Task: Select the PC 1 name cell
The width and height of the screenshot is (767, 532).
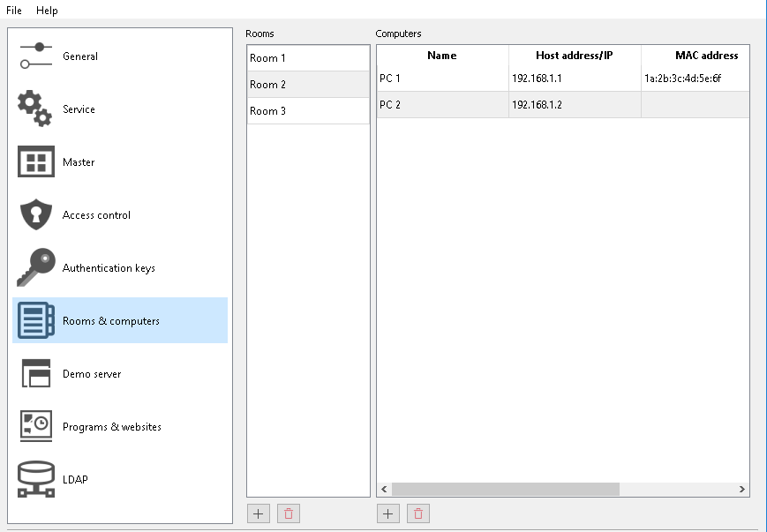Action: tap(442, 79)
